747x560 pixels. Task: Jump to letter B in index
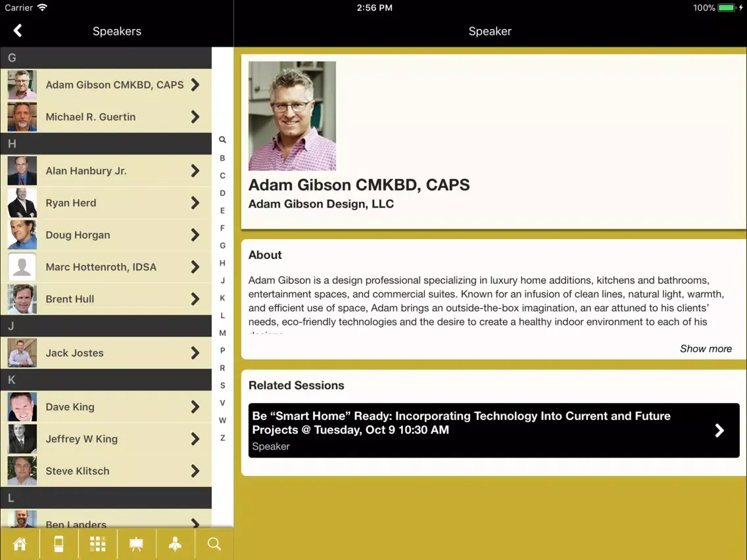pyautogui.click(x=222, y=158)
